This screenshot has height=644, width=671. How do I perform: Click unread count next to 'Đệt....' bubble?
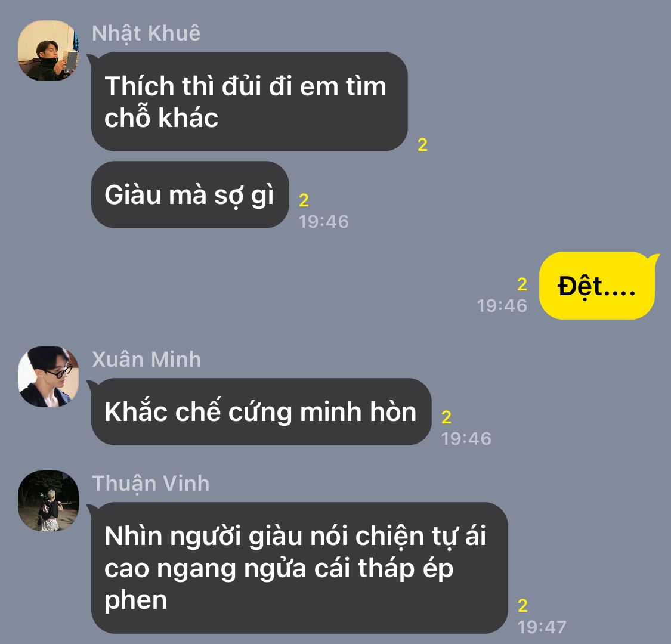(522, 284)
